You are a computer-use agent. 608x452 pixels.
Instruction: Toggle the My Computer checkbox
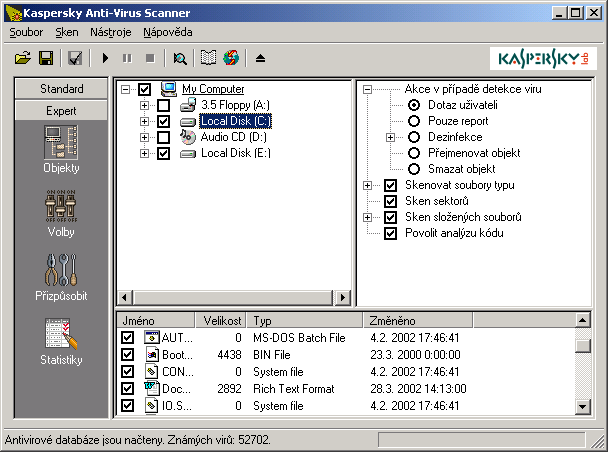coord(144,90)
